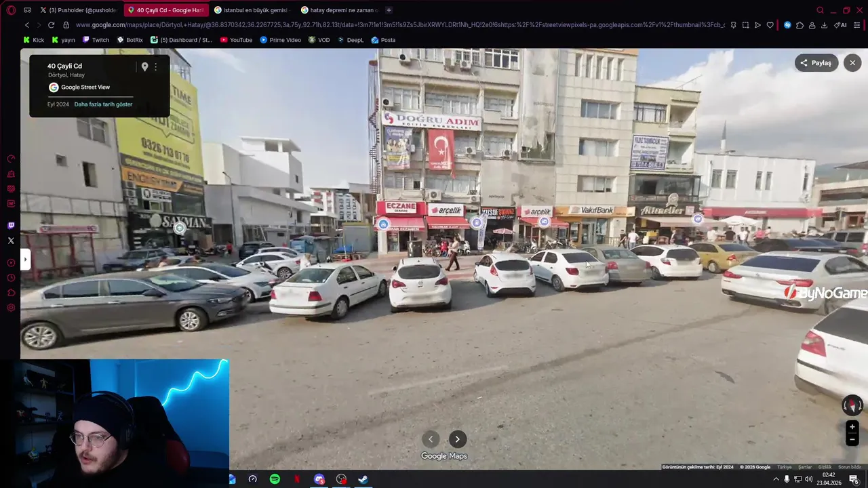Zoom in with the plus button
The height and width of the screenshot is (488, 868).
point(852,427)
